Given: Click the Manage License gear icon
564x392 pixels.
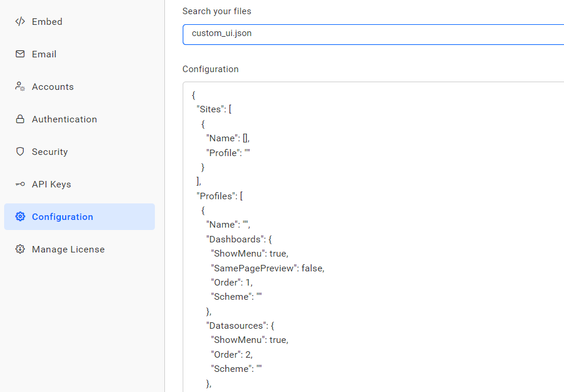Looking at the screenshot, I should [19, 249].
